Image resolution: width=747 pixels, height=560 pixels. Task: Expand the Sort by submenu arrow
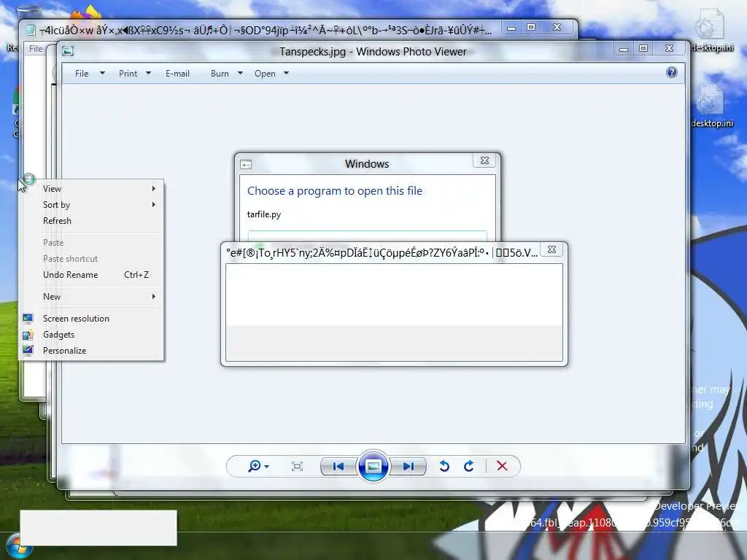[x=154, y=205]
